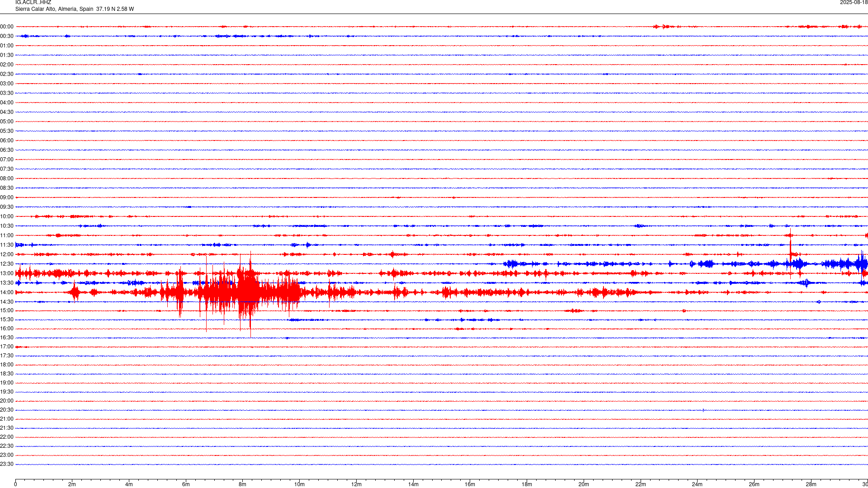
Task: Select the 13:00 row label
Action: coord(7,273)
